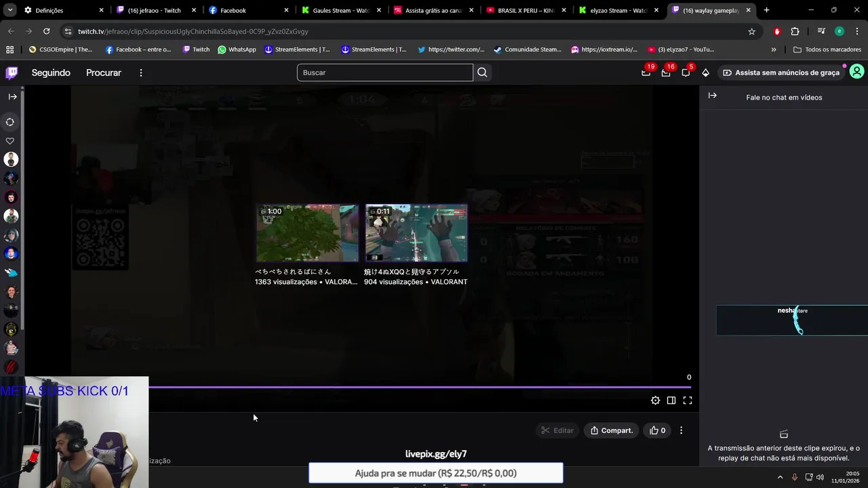
Task: Open Twitch Prime loot crown icon
Action: click(x=646, y=73)
